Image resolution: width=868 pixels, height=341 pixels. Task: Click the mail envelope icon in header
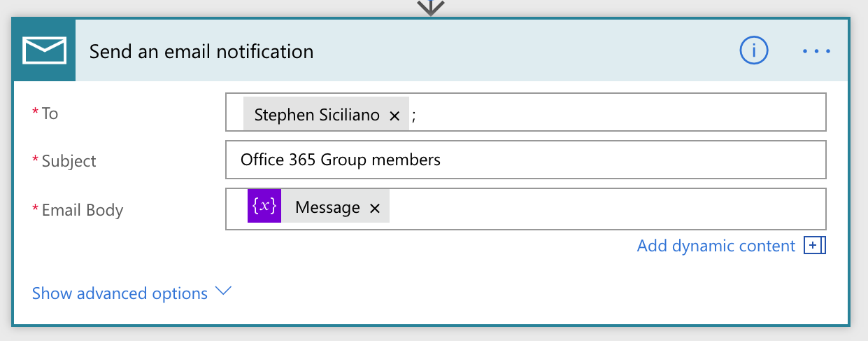coord(44,50)
